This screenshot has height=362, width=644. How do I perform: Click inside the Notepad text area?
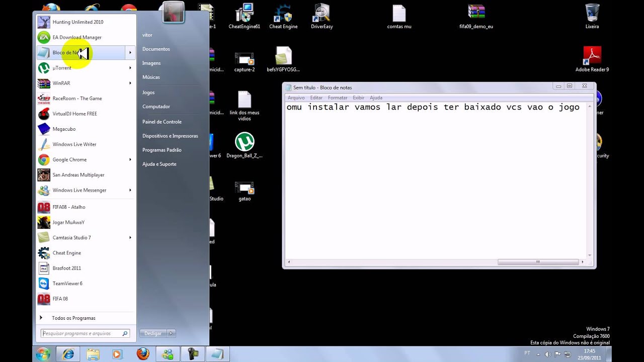point(436,180)
